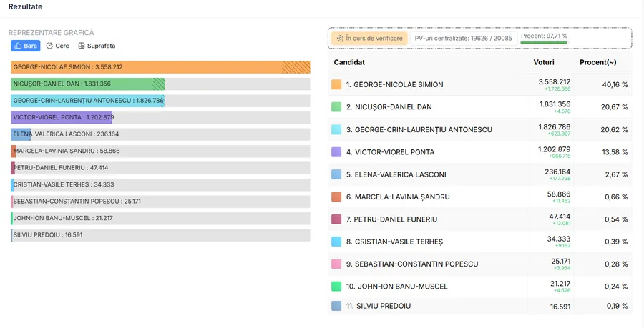
Task: Select the Marcela-Lavinia Șandru table row
Action: tap(480, 197)
